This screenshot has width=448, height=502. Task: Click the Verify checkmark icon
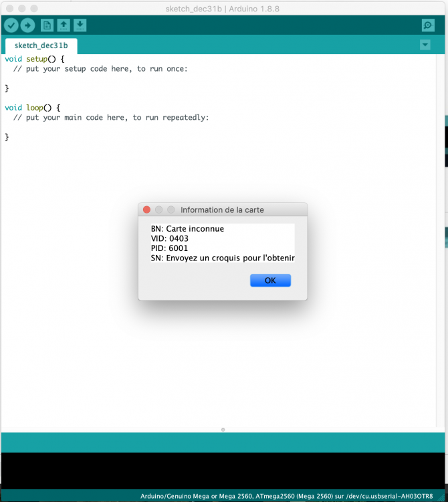click(11, 25)
